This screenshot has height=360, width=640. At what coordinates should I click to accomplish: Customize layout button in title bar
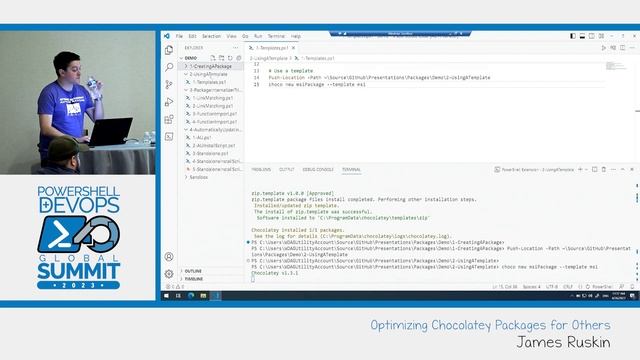coord(601,36)
